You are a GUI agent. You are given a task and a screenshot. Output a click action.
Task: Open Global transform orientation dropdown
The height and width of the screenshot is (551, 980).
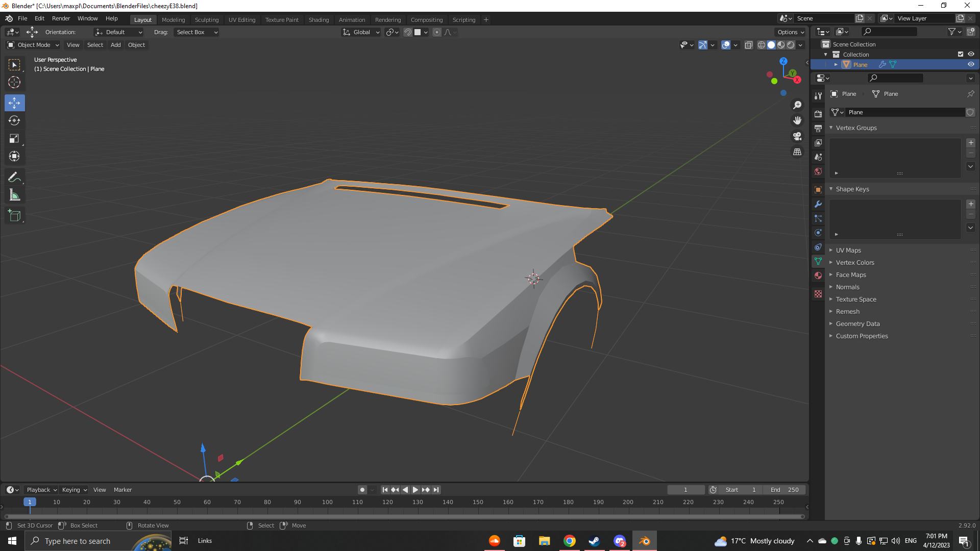(x=361, y=32)
